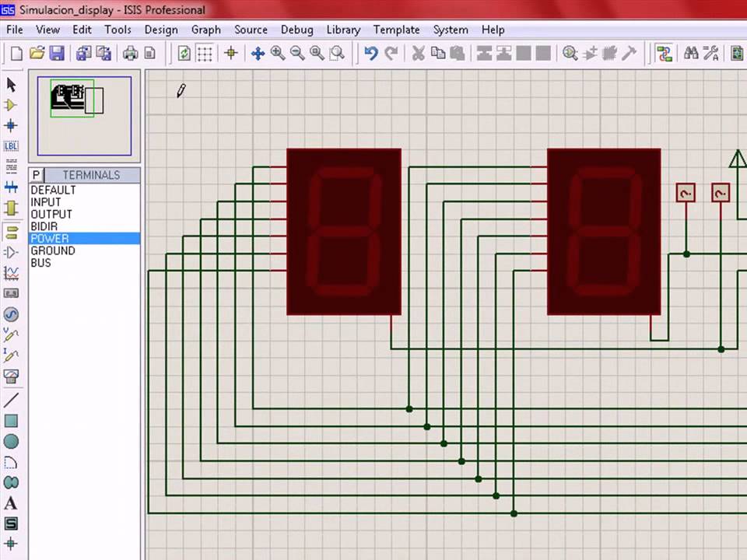Image resolution: width=747 pixels, height=560 pixels.
Task: Open design with the folder icon
Action: coord(37,53)
